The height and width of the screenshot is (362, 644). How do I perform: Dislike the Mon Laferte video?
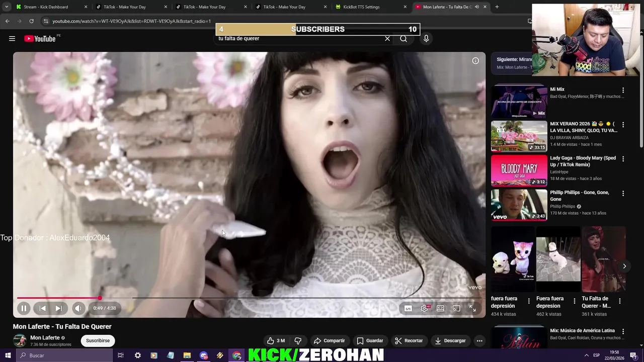(x=298, y=340)
